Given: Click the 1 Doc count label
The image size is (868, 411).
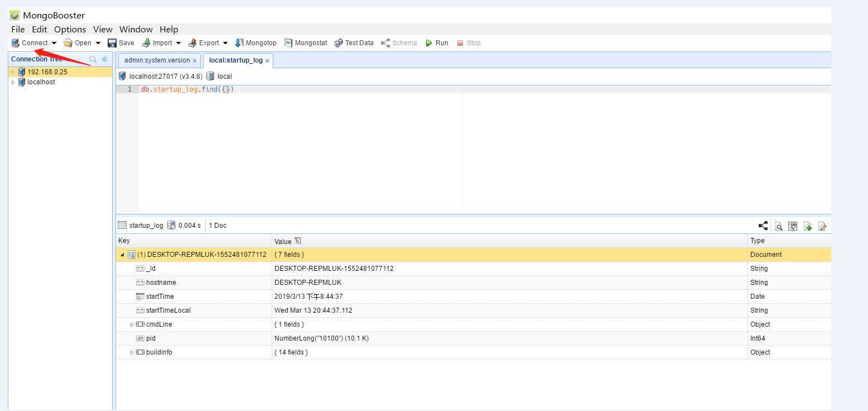Looking at the screenshot, I should point(218,226).
